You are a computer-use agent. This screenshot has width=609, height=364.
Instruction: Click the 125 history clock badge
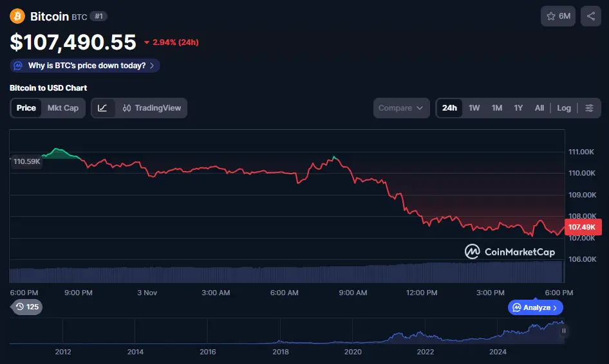(27, 307)
